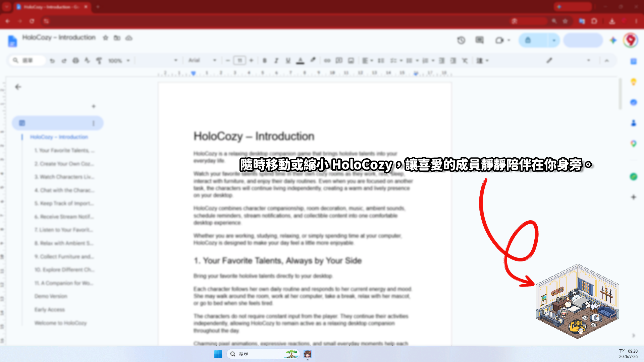Go to outline item 'Early Access'

[x=50, y=310]
